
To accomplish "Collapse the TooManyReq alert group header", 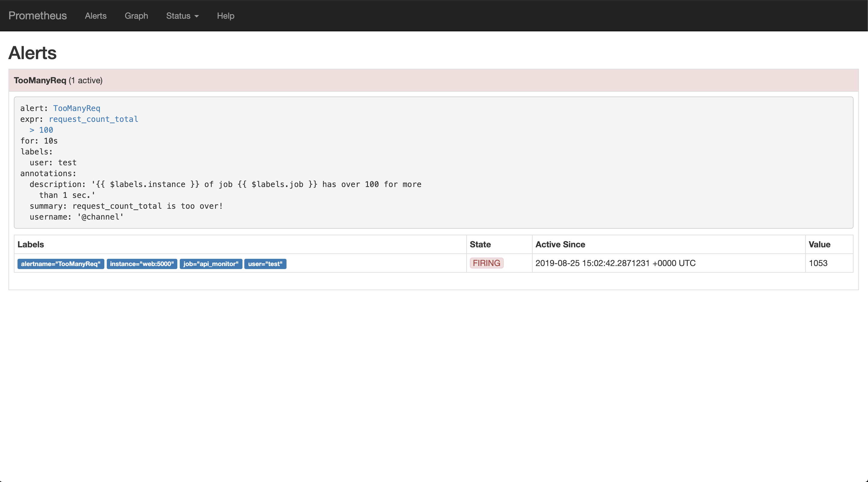I will [x=58, y=80].
